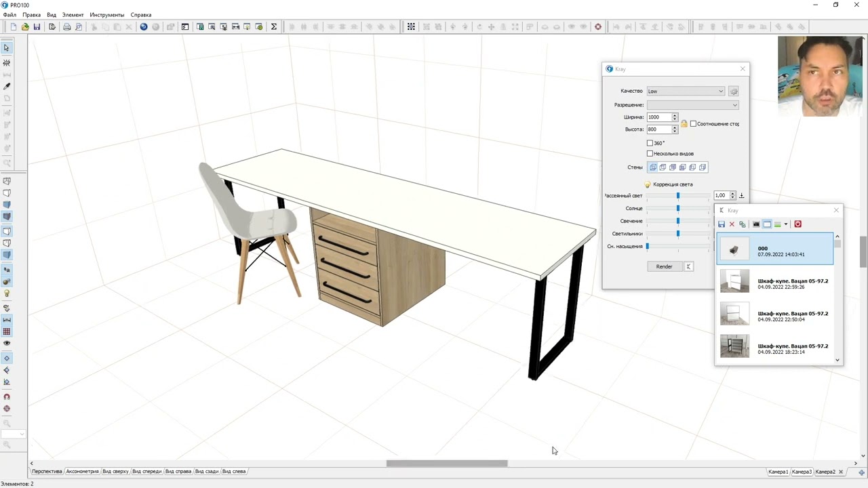Image resolution: width=868 pixels, height=488 pixels.
Task: Click the save icon in Kray gallery window
Action: 722,224
